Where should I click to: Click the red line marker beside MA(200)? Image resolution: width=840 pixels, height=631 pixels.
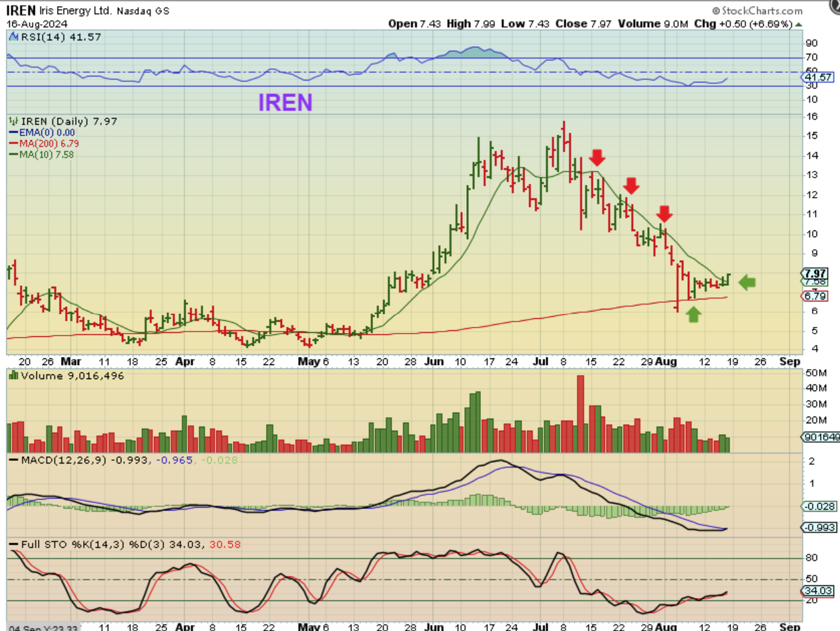(14, 143)
